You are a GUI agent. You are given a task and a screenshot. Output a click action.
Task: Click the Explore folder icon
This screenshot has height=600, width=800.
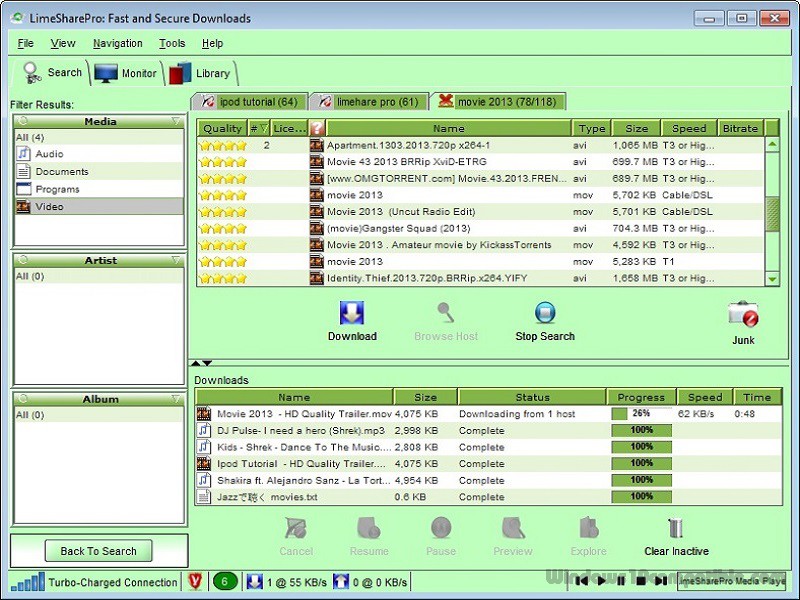click(x=588, y=528)
